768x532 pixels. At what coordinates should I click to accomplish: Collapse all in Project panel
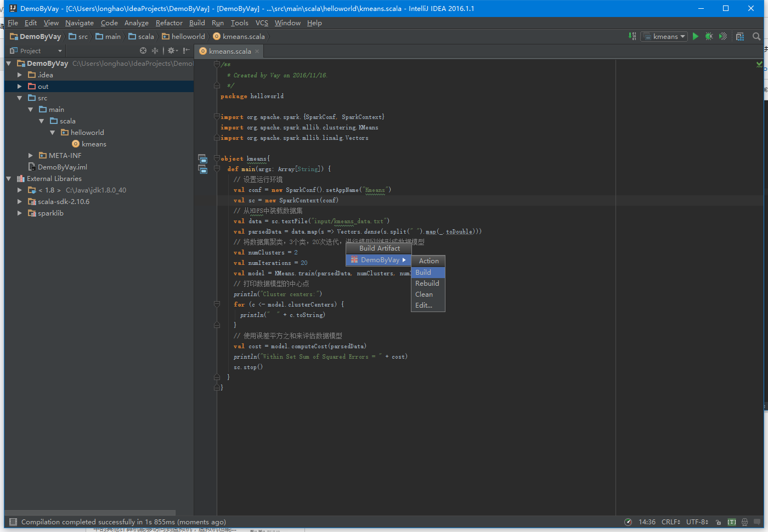coord(155,50)
